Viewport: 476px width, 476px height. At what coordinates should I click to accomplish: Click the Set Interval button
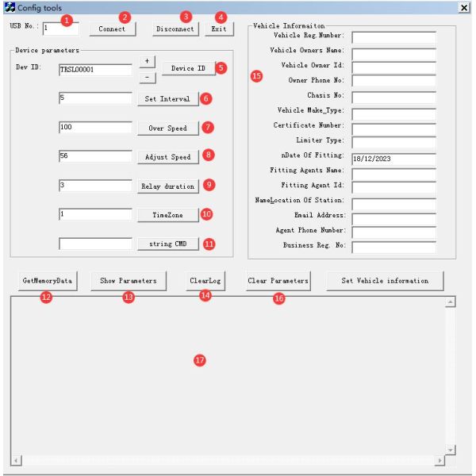click(167, 99)
